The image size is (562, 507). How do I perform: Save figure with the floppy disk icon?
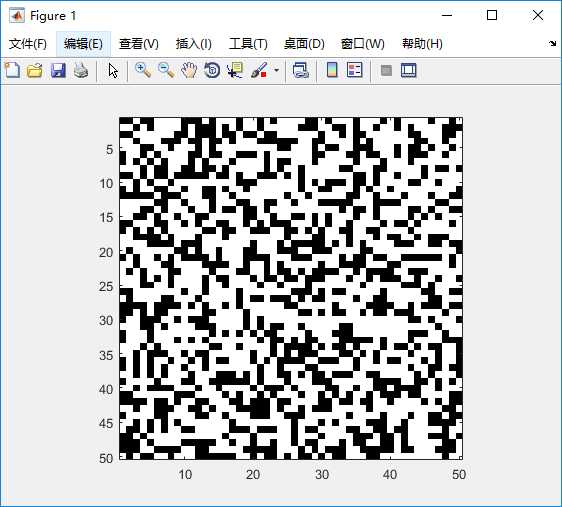(58, 70)
